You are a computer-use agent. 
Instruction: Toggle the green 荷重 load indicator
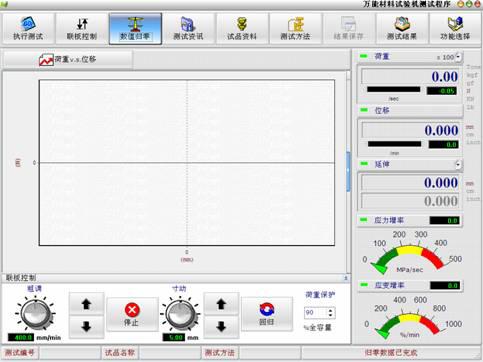[x=364, y=56]
